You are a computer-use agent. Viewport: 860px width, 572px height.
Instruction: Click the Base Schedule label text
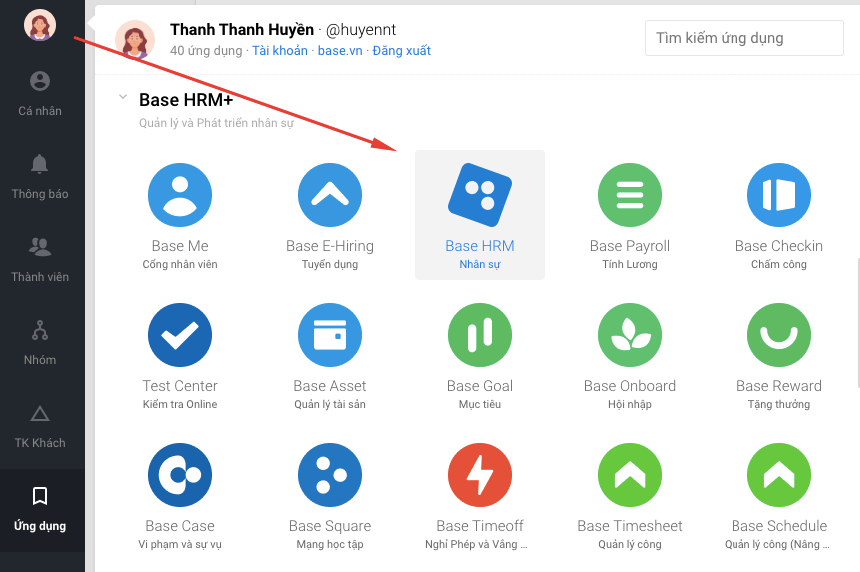click(x=779, y=525)
